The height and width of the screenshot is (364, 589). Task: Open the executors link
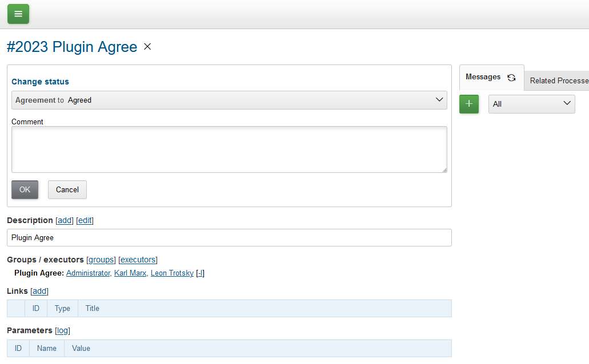click(x=138, y=260)
